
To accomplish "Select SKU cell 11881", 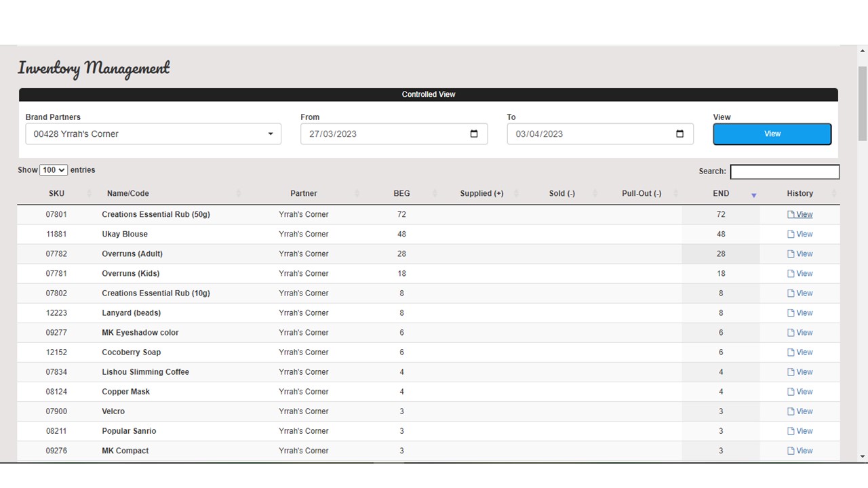I will pos(56,235).
